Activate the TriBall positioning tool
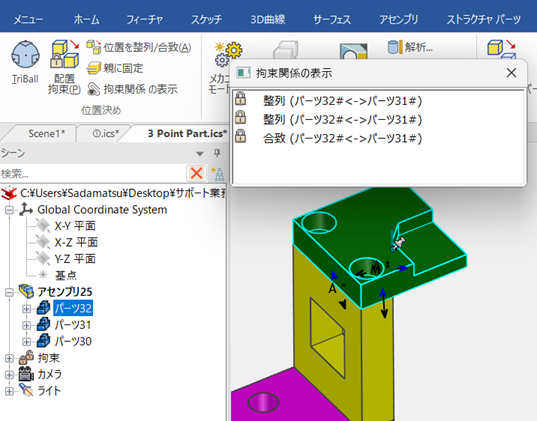Viewport: 537px width, 421px height. pos(25,62)
